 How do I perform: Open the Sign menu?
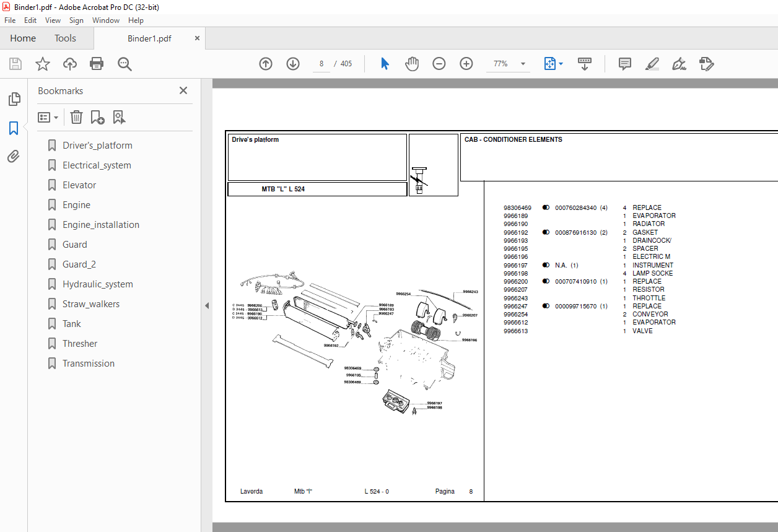coord(76,20)
